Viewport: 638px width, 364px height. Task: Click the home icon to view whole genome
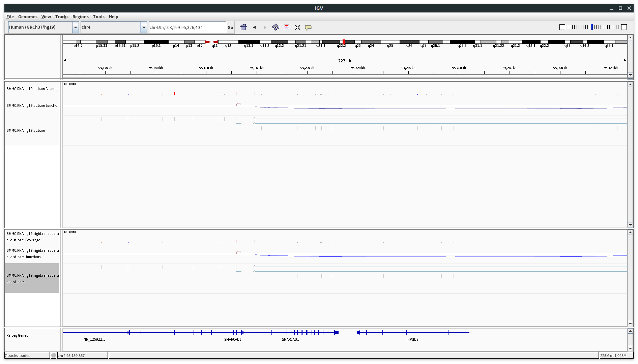pyautogui.click(x=243, y=27)
